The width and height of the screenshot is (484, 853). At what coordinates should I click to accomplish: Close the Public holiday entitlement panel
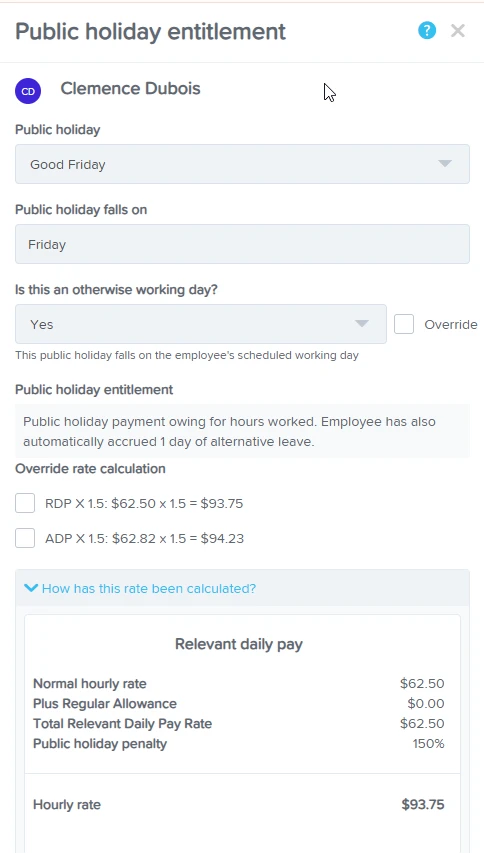pos(457,31)
